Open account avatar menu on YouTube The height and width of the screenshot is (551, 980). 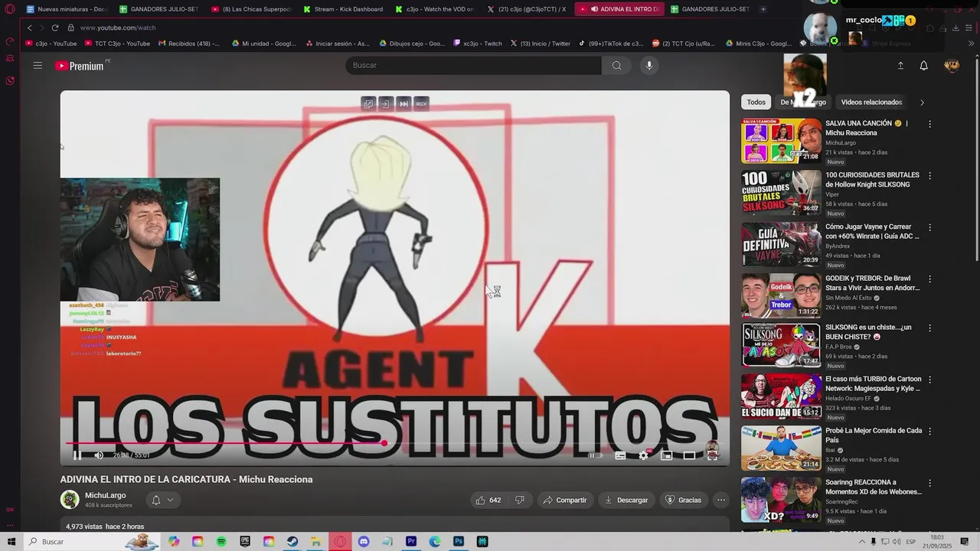[952, 66]
